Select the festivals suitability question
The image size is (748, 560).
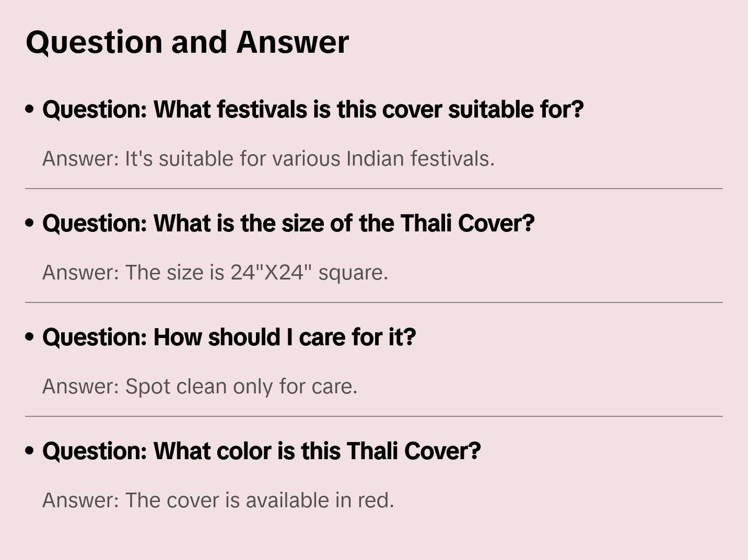point(313,110)
